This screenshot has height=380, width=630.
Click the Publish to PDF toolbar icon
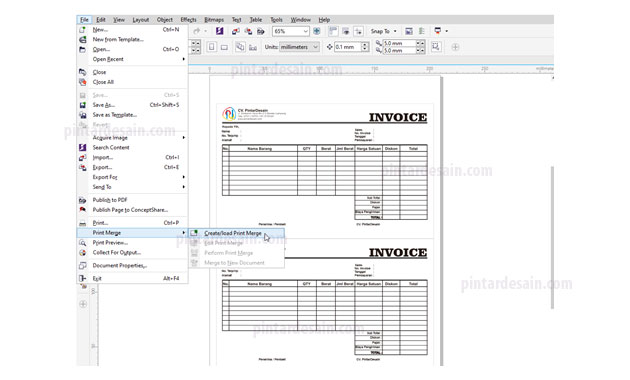(261, 31)
